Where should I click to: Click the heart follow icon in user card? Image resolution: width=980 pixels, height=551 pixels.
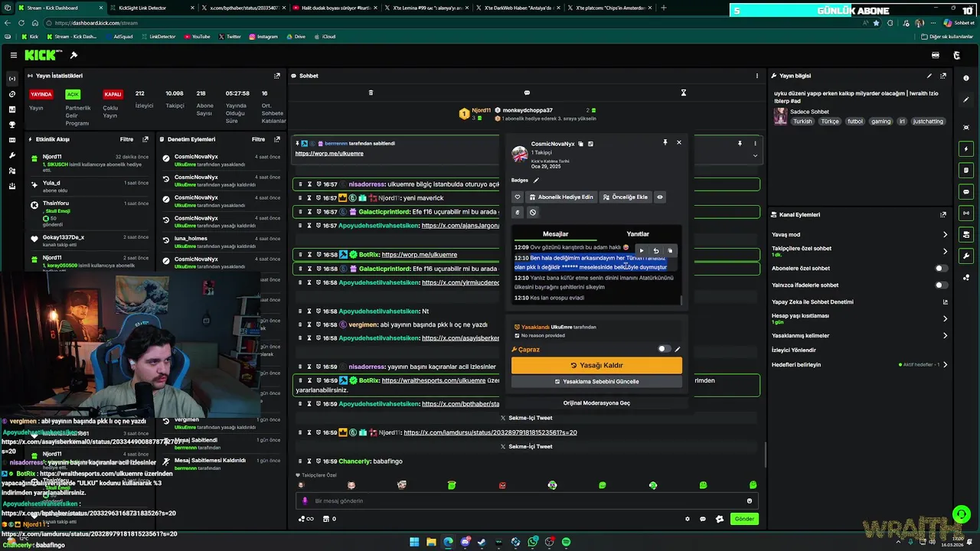pyautogui.click(x=518, y=197)
